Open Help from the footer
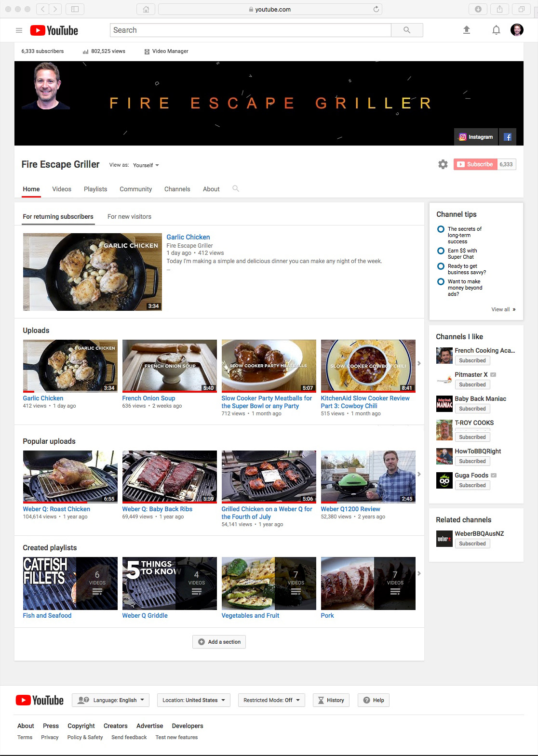The image size is (538, 756). 374,700
